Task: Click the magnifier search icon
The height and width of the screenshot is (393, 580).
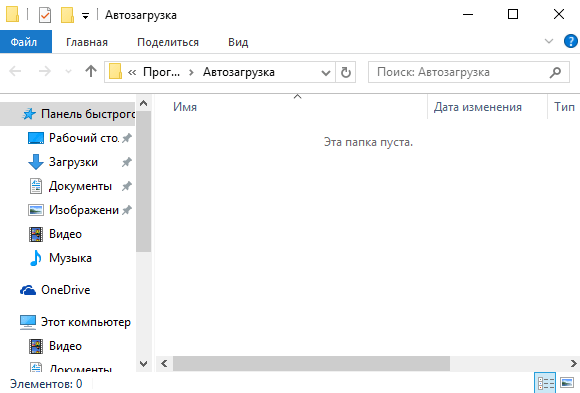Action: (555, 72)
